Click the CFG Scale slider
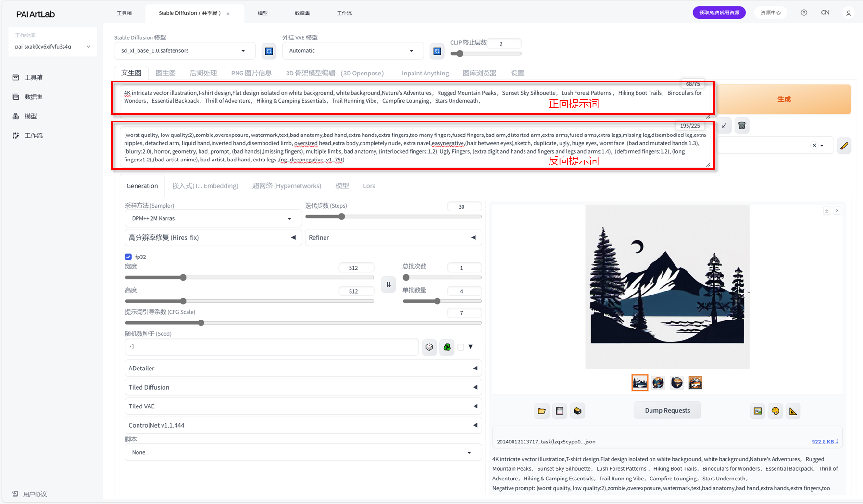Screen dimensions: 863x504 pos(303,323)
